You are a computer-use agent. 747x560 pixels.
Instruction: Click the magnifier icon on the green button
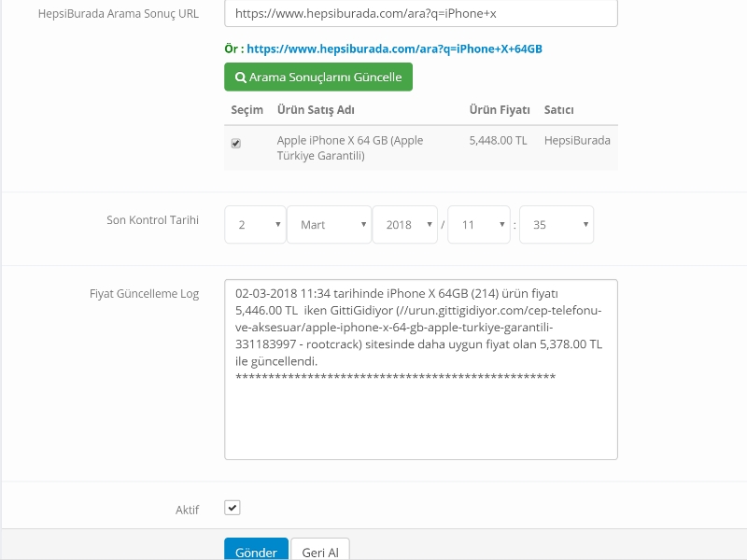click(x=241, y=77)
